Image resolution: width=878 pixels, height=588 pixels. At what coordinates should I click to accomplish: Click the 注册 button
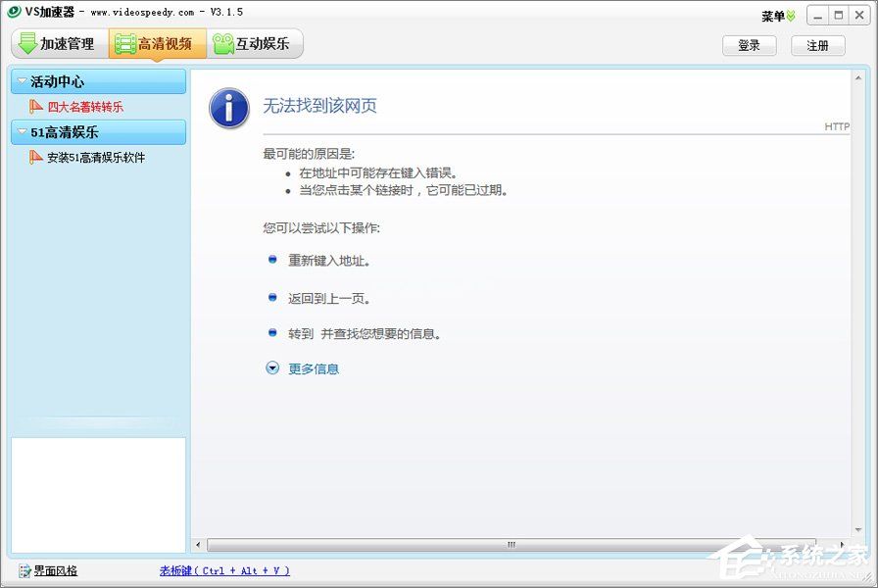819,45
